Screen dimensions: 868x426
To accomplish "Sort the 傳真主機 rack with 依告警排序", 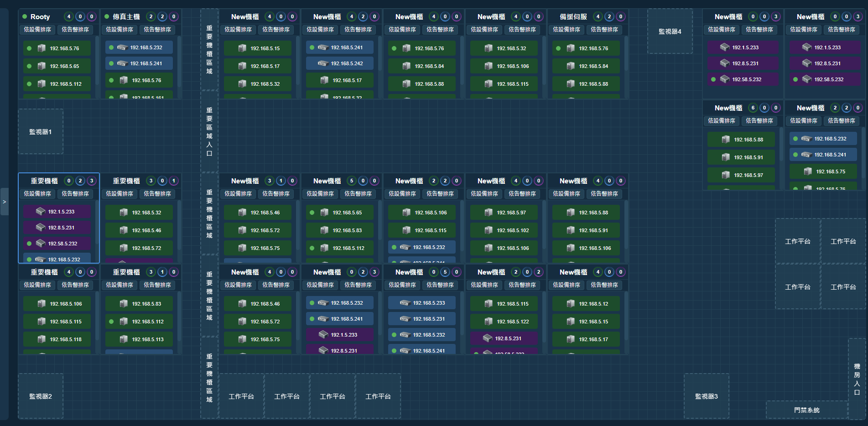I will coord(157,30).
